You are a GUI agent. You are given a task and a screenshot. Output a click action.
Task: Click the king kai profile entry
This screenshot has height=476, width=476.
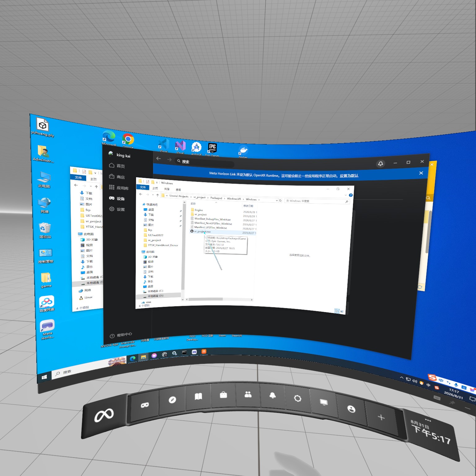120,155
